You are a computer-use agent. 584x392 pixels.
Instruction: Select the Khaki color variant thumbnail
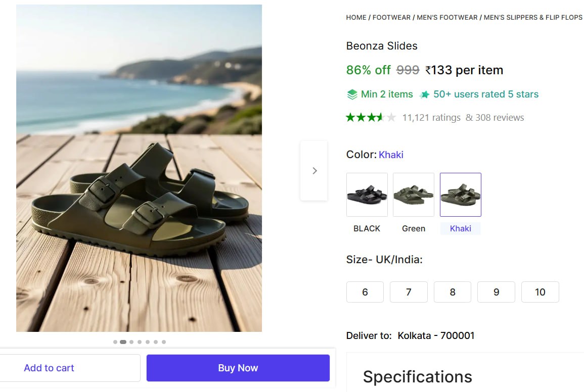[x=460, y=194]
